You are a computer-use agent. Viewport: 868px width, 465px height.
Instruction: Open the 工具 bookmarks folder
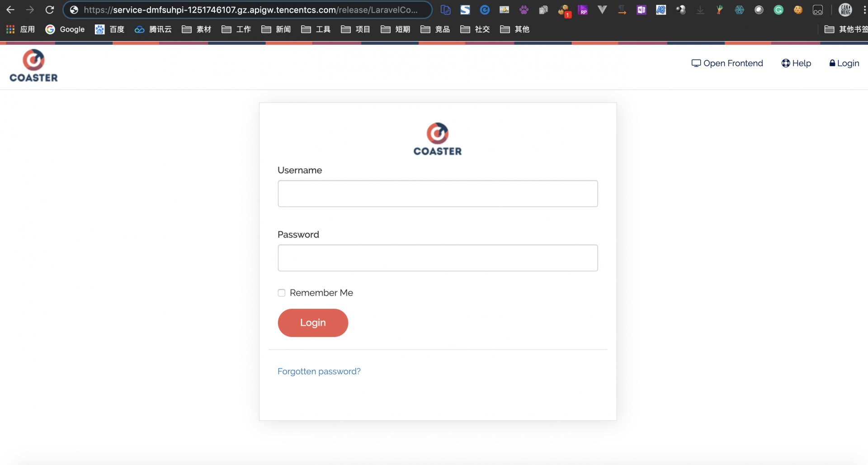coord(316,29)
